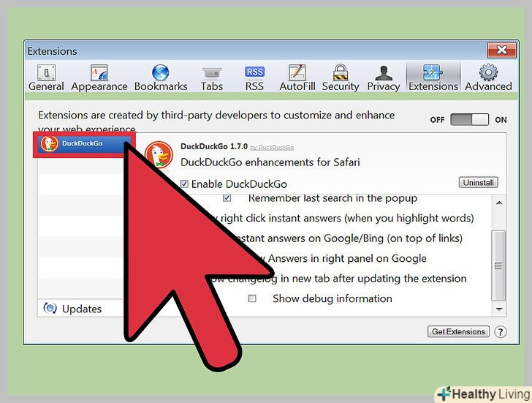Click the Updates refresh icon
This screenshot has width=532, height=403.
click(x=50, y=308)
